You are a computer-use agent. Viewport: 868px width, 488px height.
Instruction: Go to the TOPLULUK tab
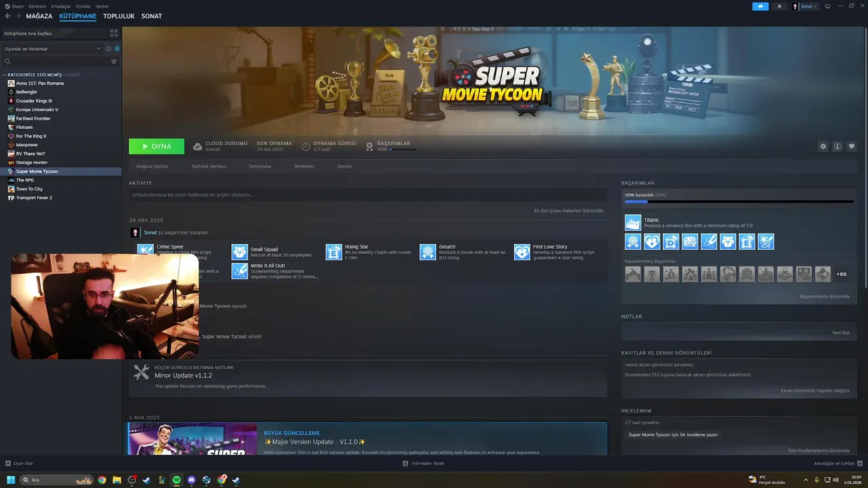point(119,16)
